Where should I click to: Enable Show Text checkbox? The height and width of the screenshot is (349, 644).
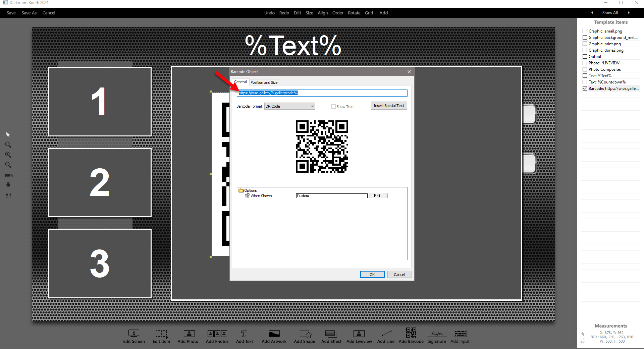click(333, 107)
